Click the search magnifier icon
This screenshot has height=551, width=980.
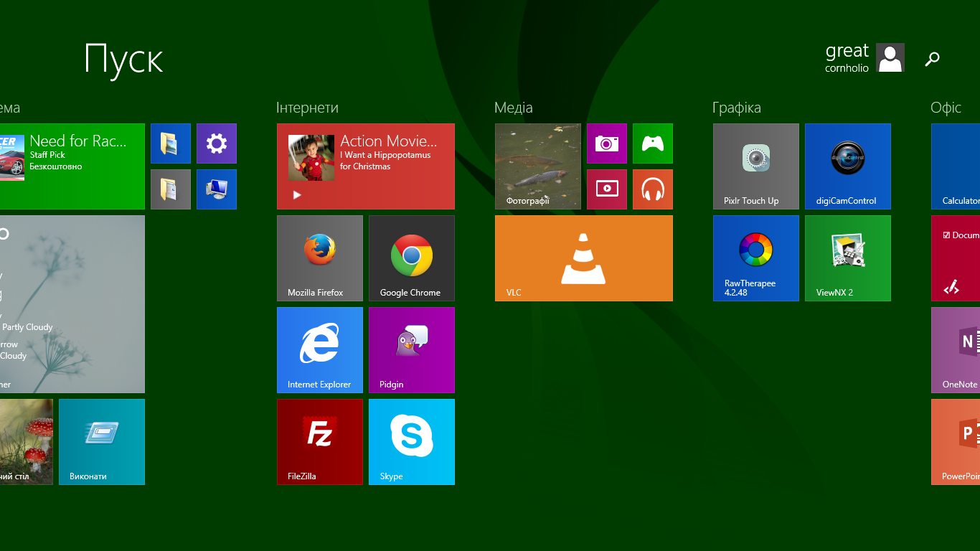point(932,59)
